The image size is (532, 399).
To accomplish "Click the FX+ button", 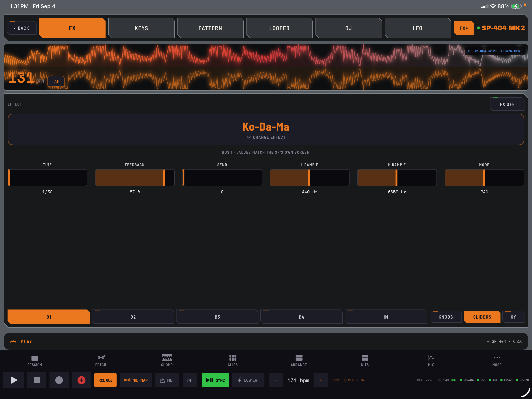I will tap(464, 28).
